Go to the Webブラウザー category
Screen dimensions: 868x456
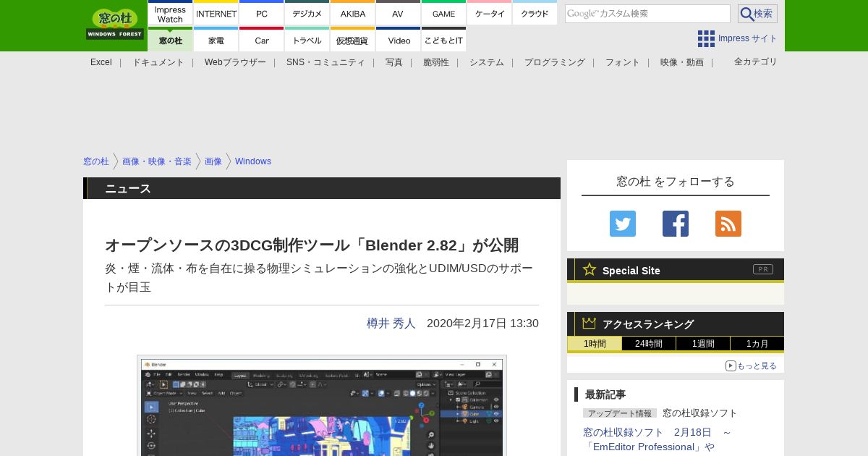235,62
